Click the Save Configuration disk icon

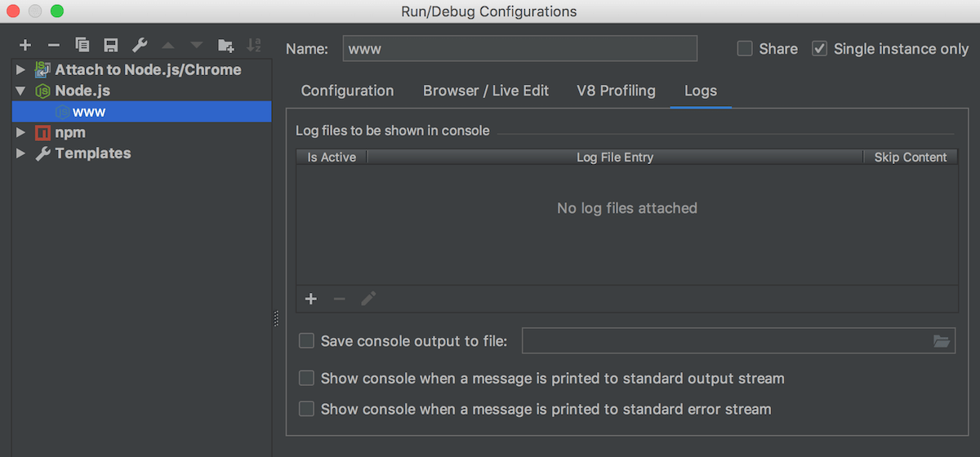coord(111,45)
